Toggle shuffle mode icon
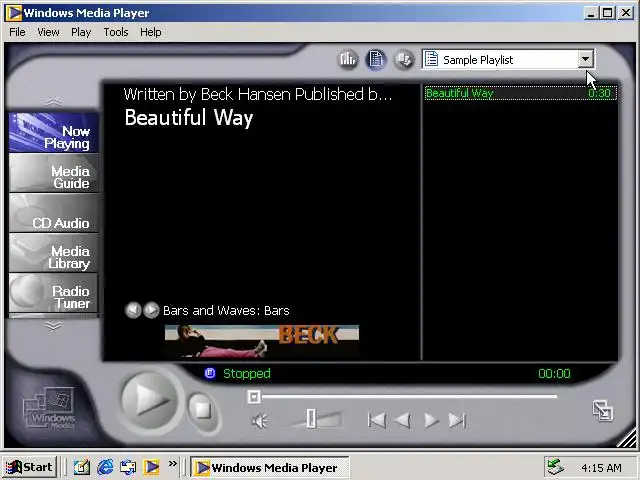The height and width of the screenshot is (480, 640). (x=404, y=60)
